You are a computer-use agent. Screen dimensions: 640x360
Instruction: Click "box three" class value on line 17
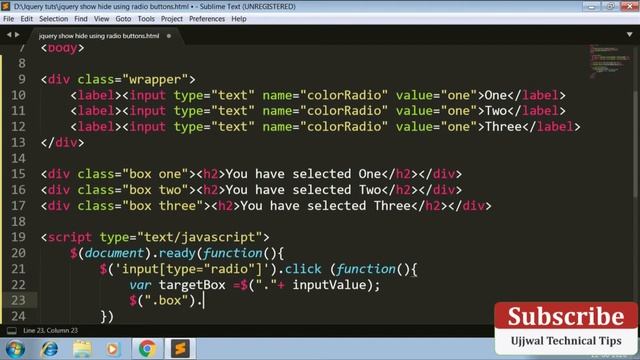(x=162, y=206)
